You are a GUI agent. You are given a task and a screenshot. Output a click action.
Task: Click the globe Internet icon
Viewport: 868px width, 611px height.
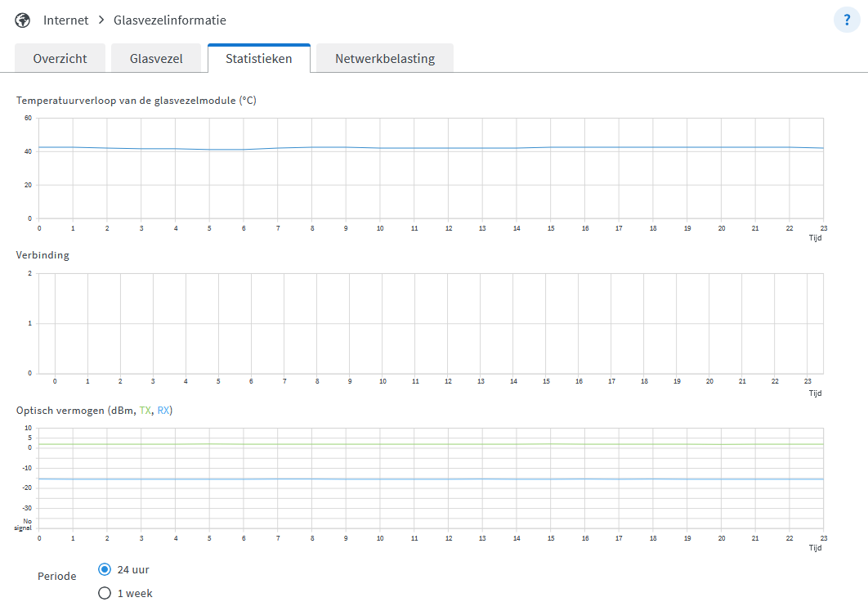23,20
